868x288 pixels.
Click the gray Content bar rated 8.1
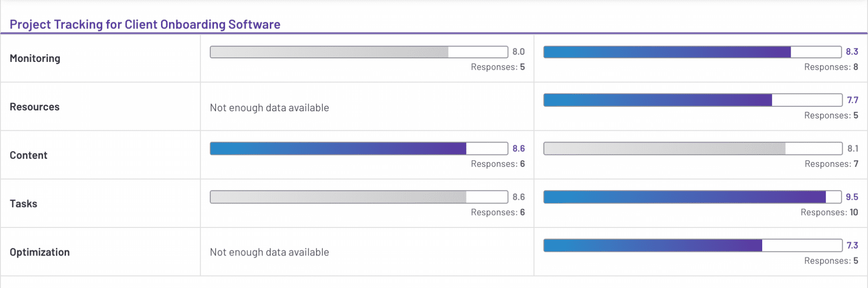[x=692, y=148]
